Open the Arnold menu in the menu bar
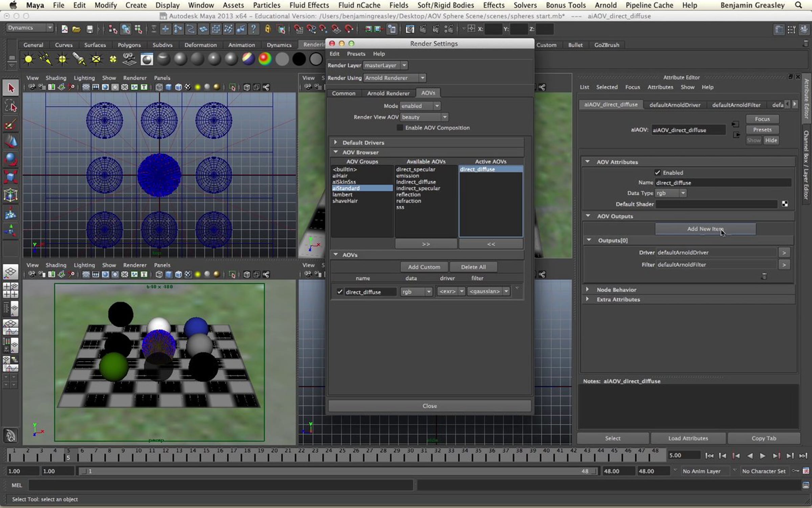The height and width of the screenshot is (508, 812). [x=606, y=5]
